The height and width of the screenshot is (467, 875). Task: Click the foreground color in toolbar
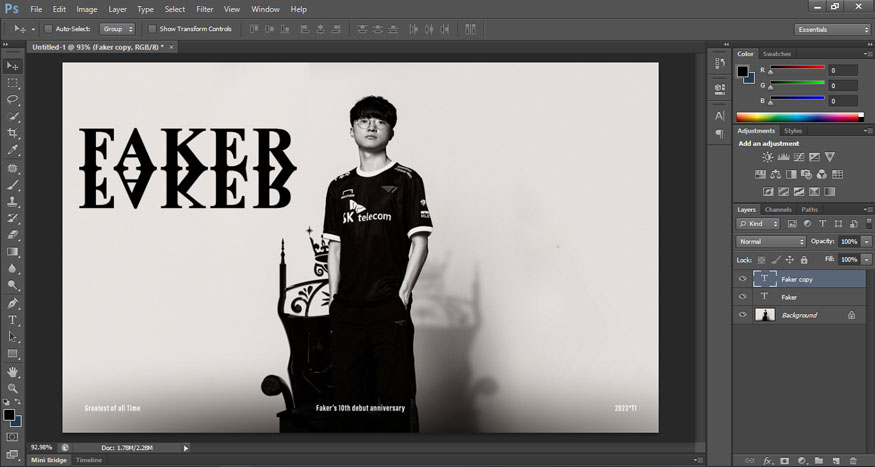(x=8, y=415)
